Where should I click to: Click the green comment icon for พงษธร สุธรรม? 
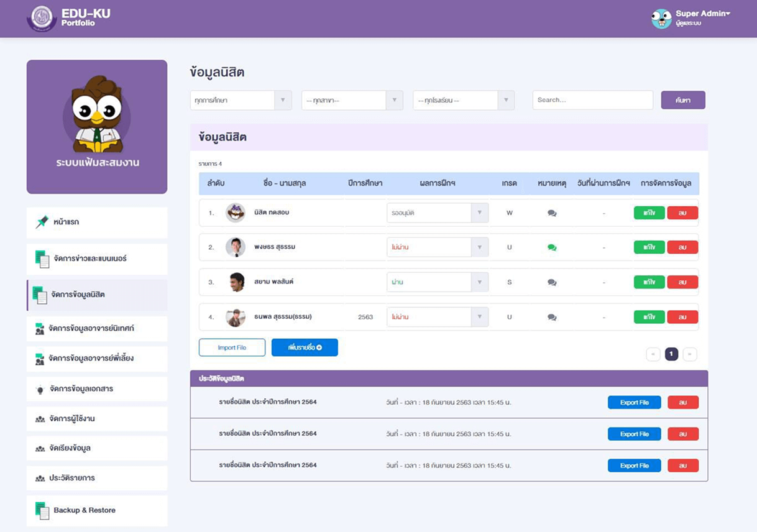click(552, 247)
